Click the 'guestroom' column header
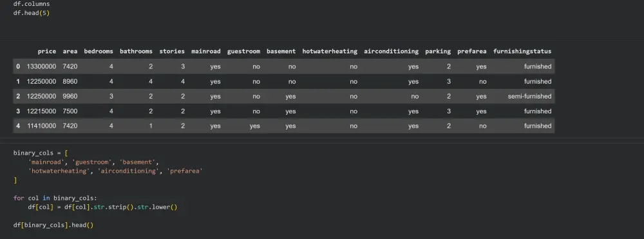Viewport: 644px width, 239px height. pos(243,52)
